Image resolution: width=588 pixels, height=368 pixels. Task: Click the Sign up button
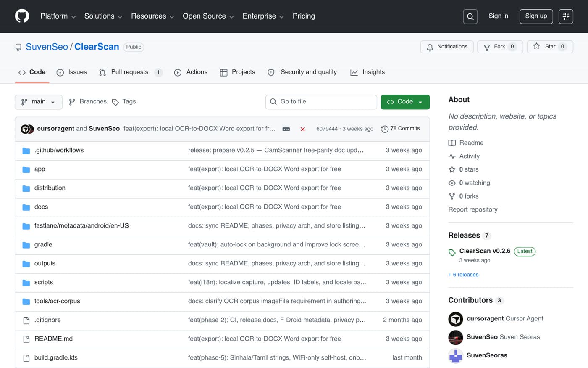(536, 16)
